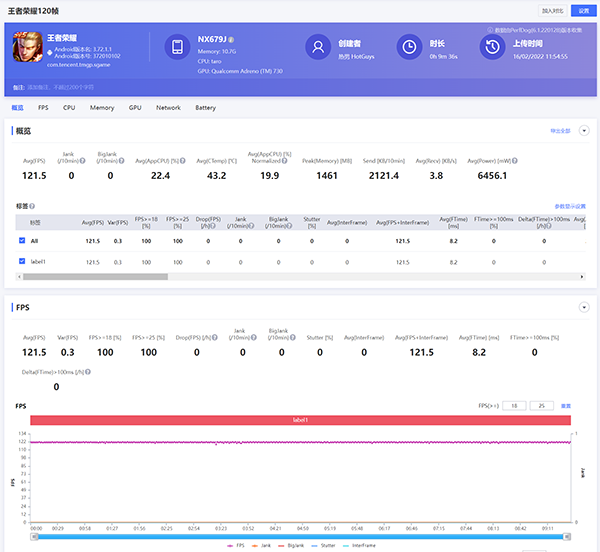Toggle the All row checkbox
Screen dimensions: 600x552
(x=22, y=241)
